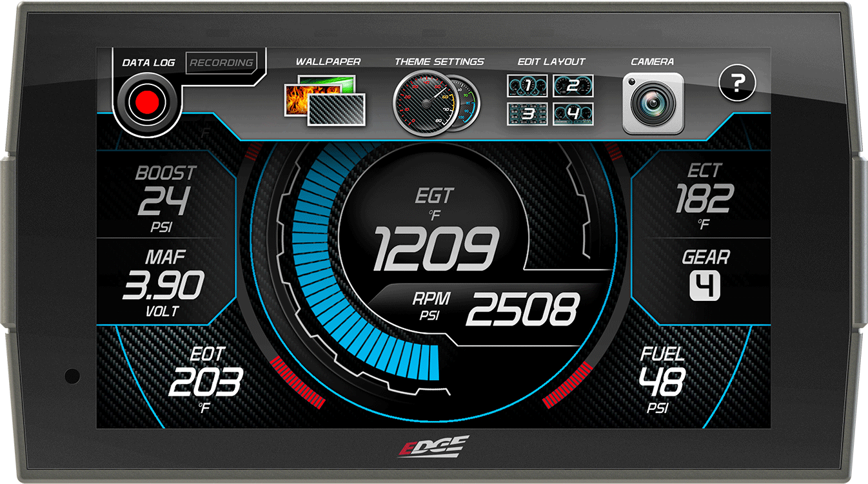
Task: Click the DATA LOG label
Action: (149, 62)
